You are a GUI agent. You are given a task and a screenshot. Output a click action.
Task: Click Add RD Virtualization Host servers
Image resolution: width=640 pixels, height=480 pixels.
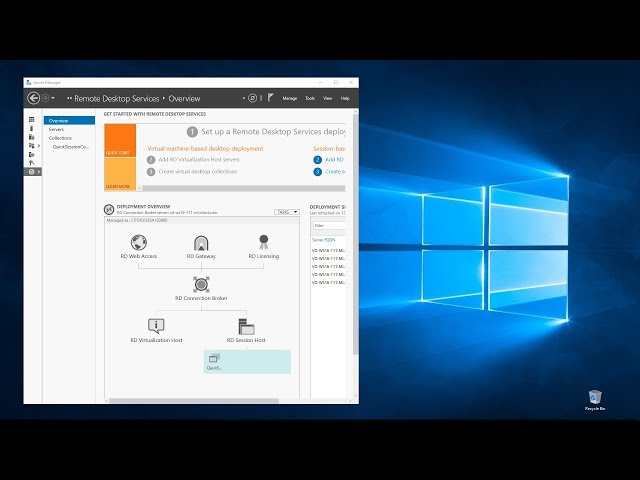pos(199,160)
